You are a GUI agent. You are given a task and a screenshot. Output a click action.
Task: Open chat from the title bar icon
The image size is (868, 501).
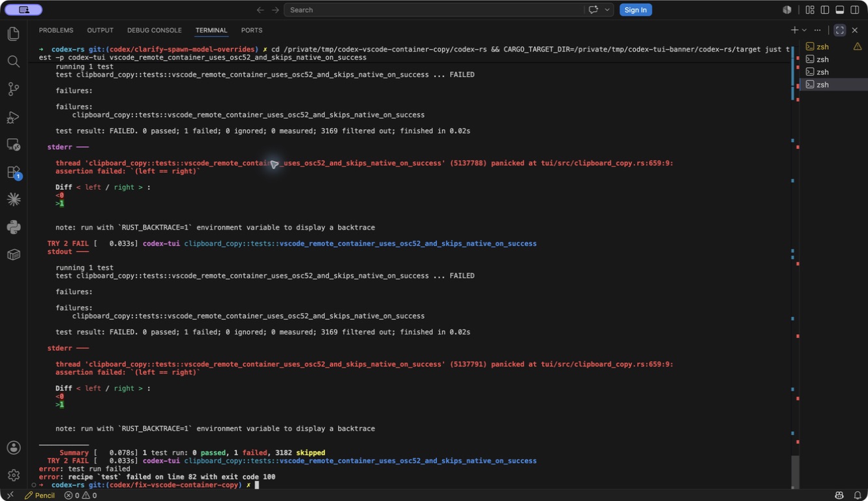[x=593, y=10]
